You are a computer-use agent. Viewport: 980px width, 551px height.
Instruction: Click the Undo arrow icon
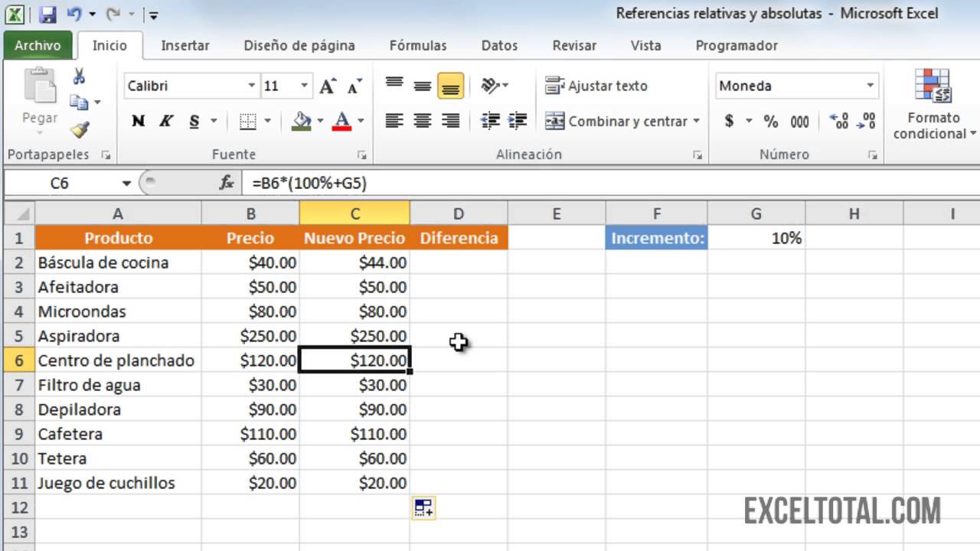click(73, 14)
